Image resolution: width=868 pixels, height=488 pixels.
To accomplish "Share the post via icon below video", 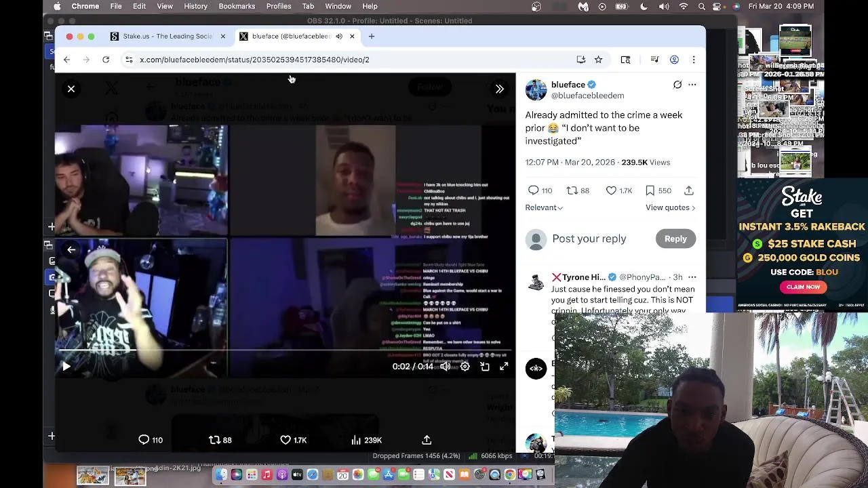I will [427, 440].
